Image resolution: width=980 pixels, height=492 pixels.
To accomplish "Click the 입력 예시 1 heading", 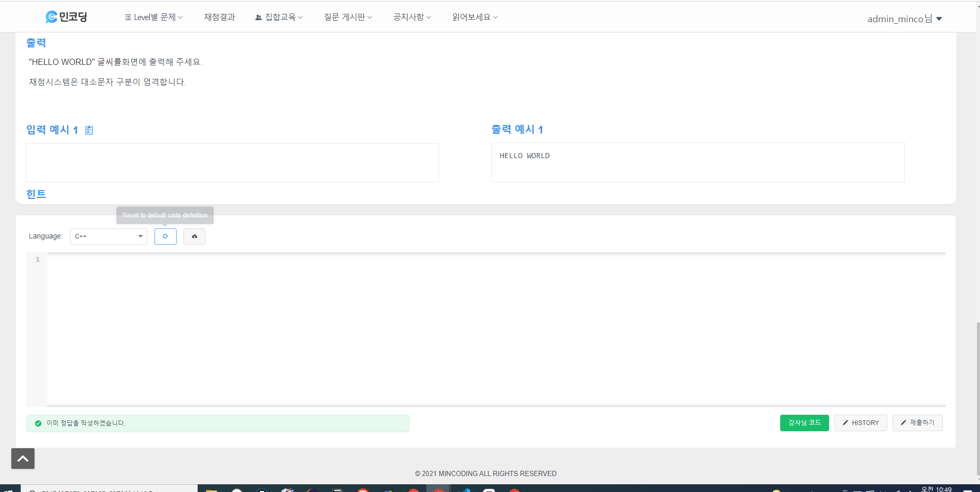I will coord(52,130).
